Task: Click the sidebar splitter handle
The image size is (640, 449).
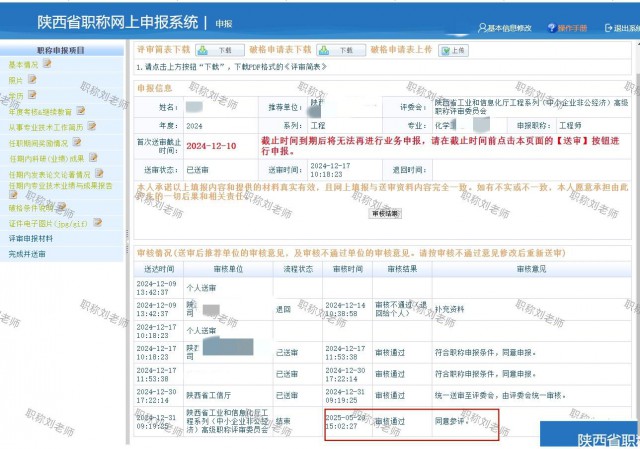Action: tap(127, 240)
